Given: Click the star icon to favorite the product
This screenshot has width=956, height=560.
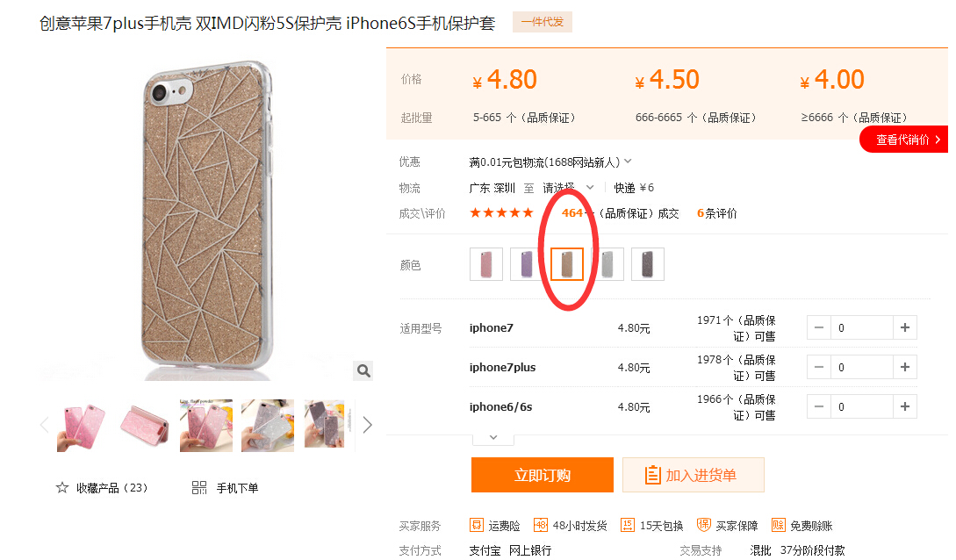Looking at the screenshot, I should point(62,487).
